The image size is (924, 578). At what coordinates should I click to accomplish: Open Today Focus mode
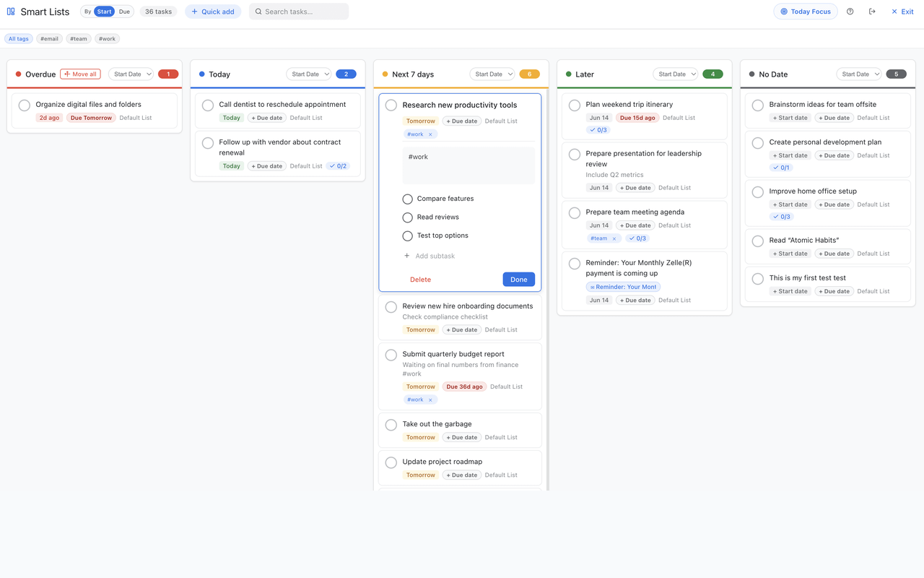pyautogui.click(x=805, y=12)
